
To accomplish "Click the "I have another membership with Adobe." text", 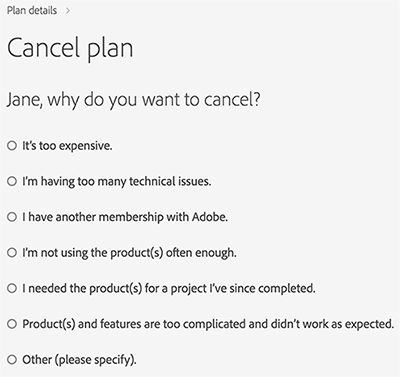I will [x=125, y=217].
